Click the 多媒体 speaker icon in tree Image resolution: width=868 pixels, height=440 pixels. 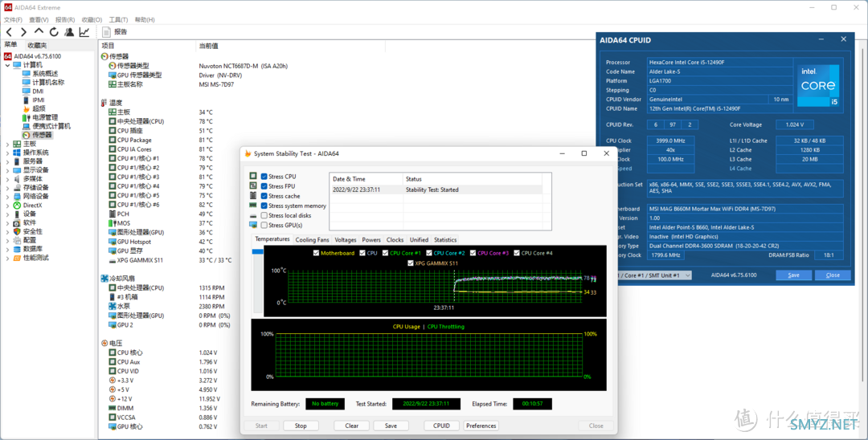[x=17, y=179]
